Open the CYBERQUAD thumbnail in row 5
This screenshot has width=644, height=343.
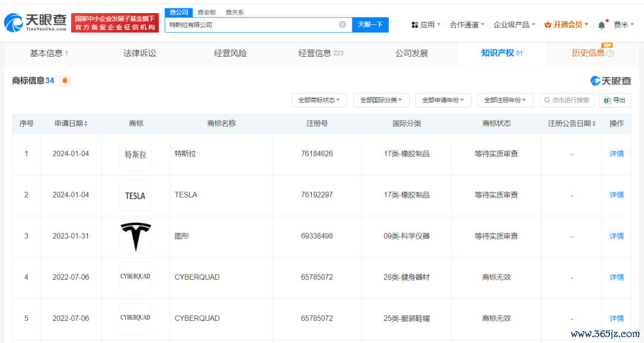135,318
